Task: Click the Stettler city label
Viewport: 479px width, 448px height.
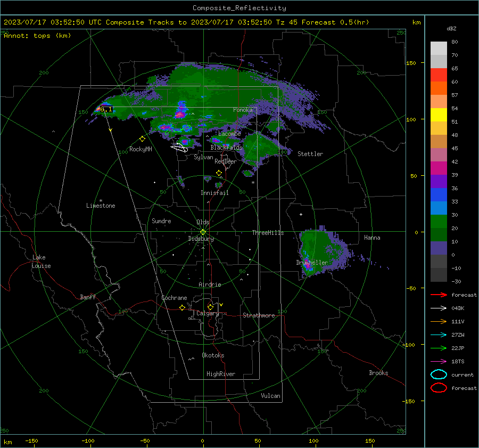Action: (x=310, y=154)
